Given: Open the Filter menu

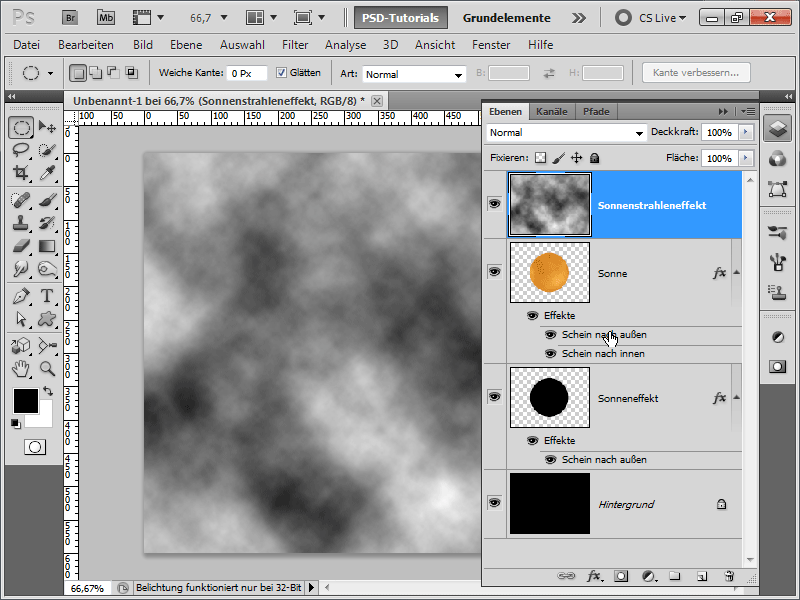Looking at the screenshot, I should [295, 45].
